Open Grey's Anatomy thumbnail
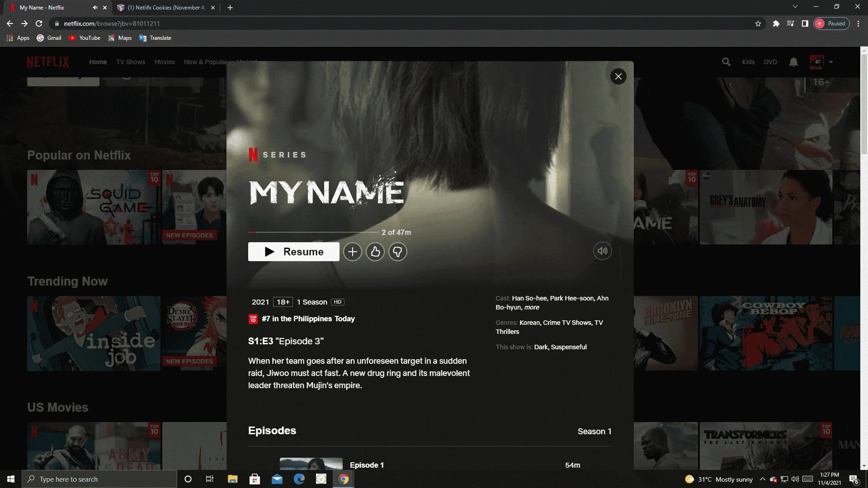This screenshot has height=488, width=868. (766, 207)
